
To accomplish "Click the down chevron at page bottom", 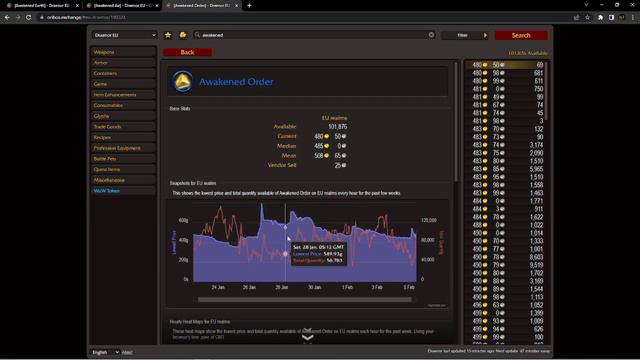I will coord(307,337).
